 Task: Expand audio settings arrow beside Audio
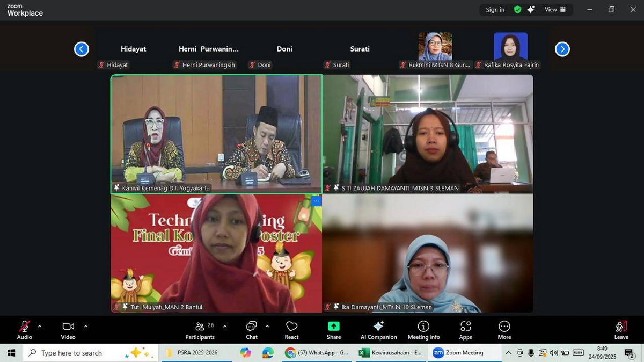(x=39, y=326)
